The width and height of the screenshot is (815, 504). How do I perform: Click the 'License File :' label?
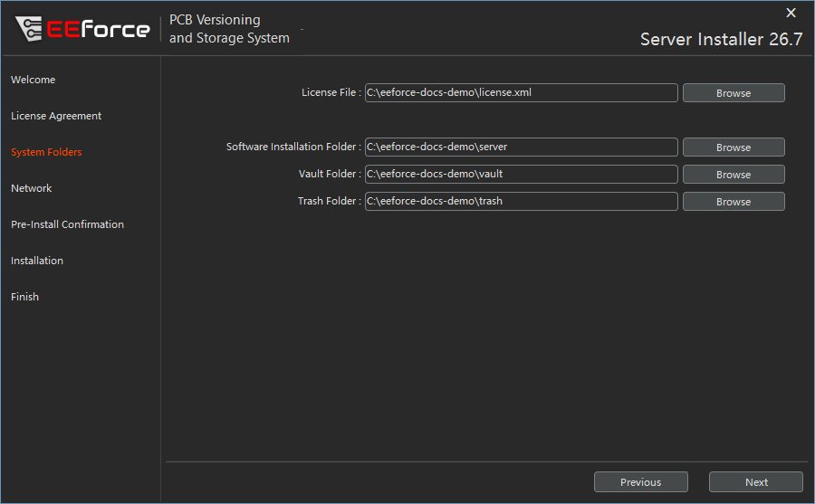(x=331, y=92)
